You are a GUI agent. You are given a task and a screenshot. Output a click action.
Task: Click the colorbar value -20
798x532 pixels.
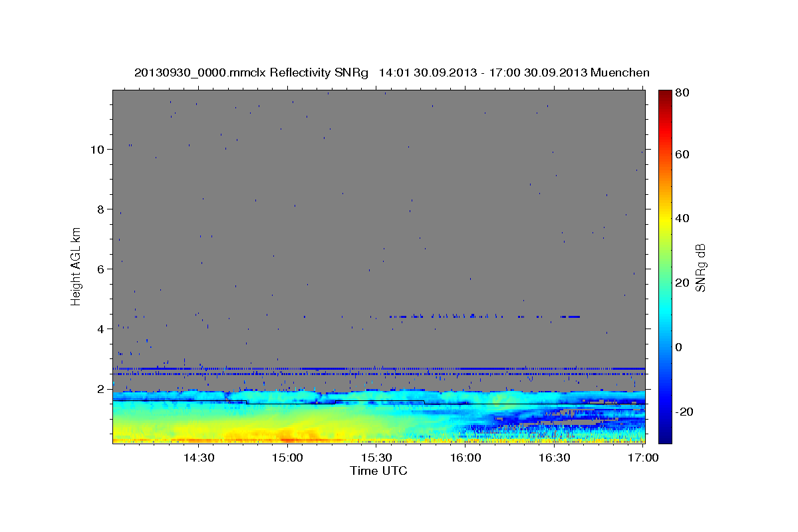[686, 412]
